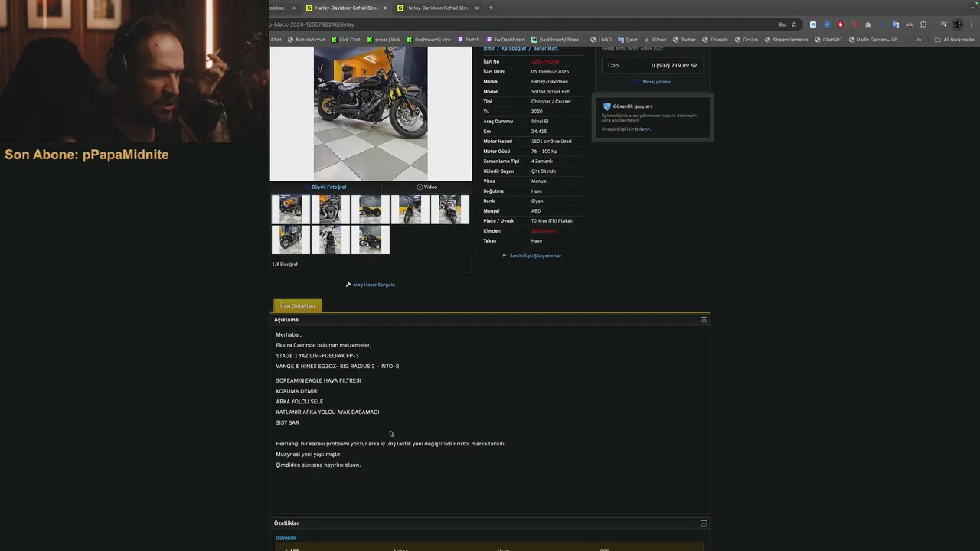Open the Dashboard | kick bookmark
The image size is (980, 551).
point(429,40)
